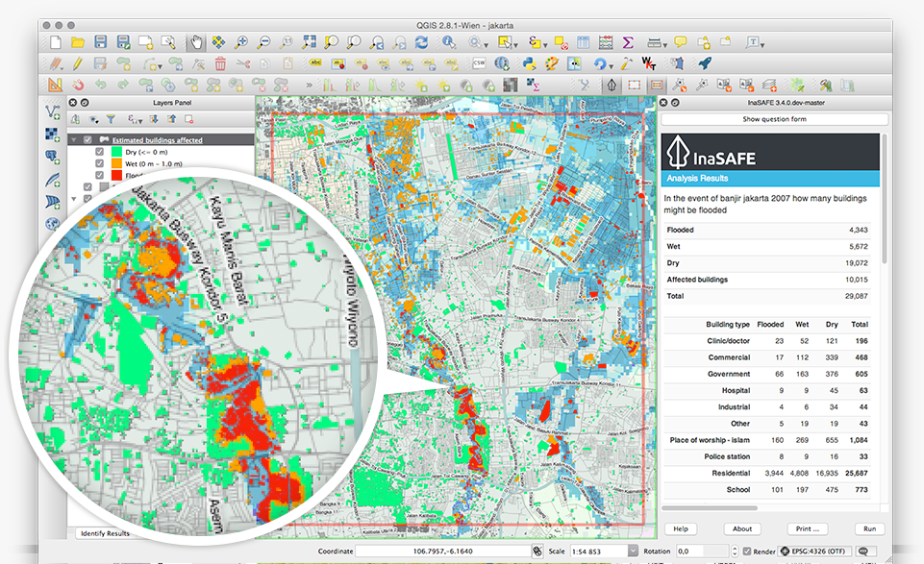Image resolution: width=924 pixels, height=564 pixels.
Task: Click Show question form button
Action: pos(774,119)
